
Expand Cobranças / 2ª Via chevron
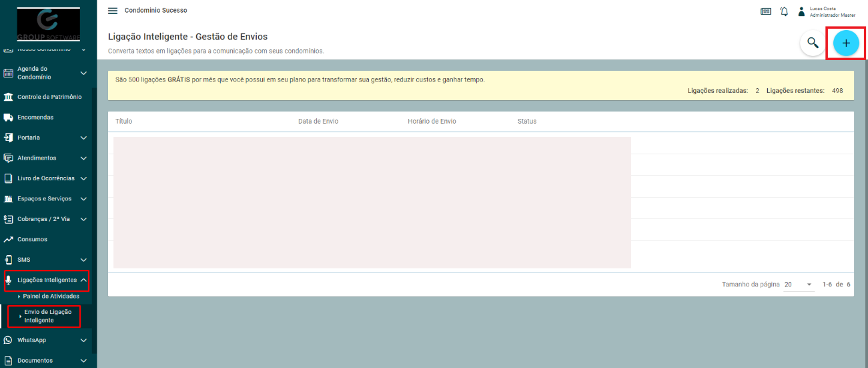click(83, 219)
